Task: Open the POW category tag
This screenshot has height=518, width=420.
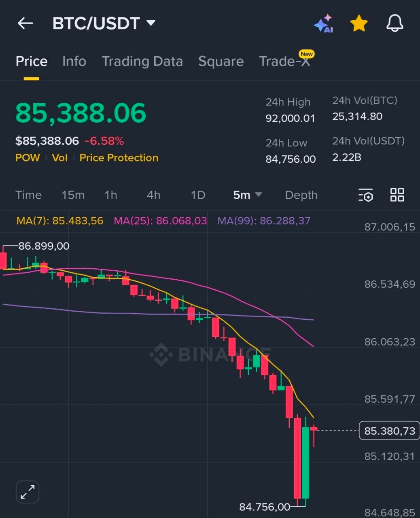Action: pos(27,158)
